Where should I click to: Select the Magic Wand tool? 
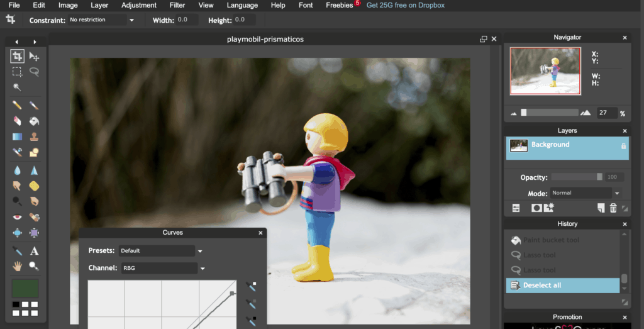[x=17, y=87]
